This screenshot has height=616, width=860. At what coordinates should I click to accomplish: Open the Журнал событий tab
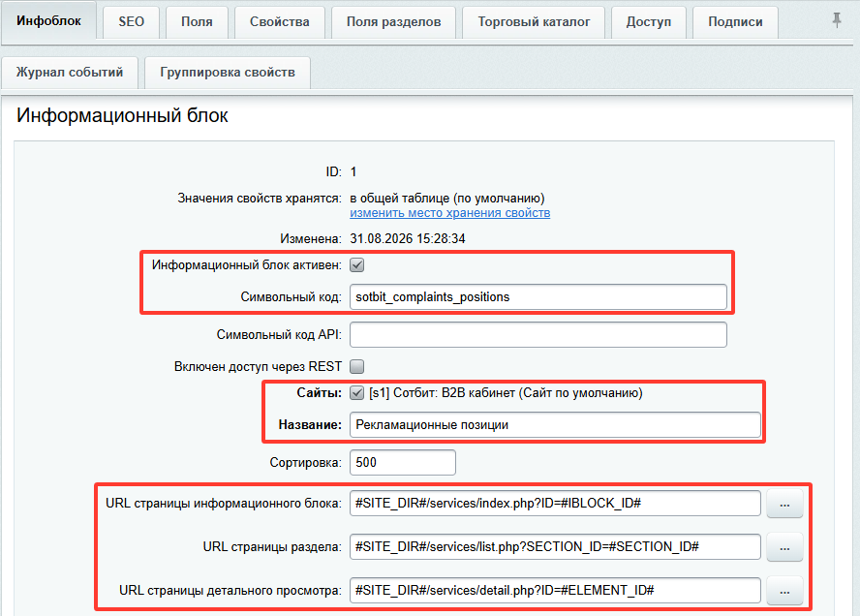[70, 73]
